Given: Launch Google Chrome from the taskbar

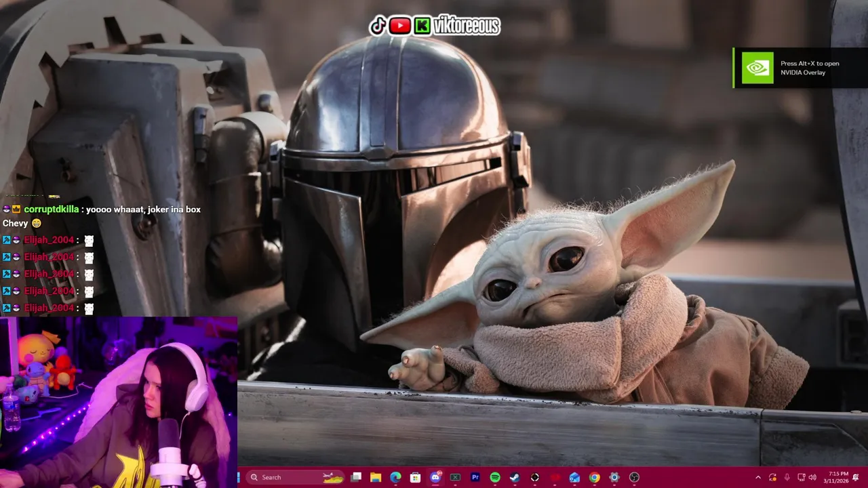Looking at the screenshot, I should point(594,477).
